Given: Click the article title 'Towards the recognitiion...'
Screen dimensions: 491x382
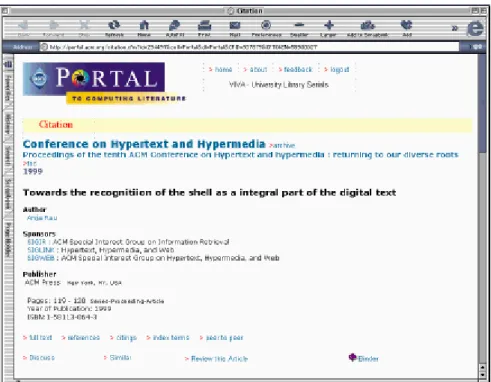Looking at the screenshot, I should (x=209, y=193).
